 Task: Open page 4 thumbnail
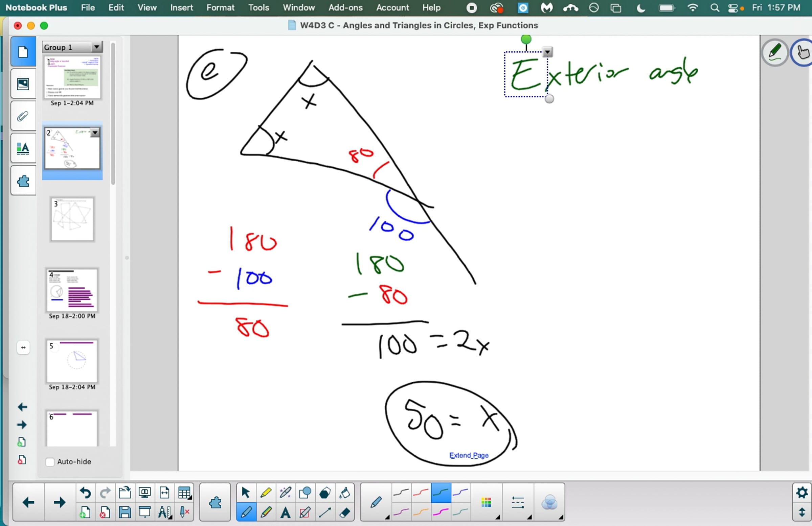(72, 290)
